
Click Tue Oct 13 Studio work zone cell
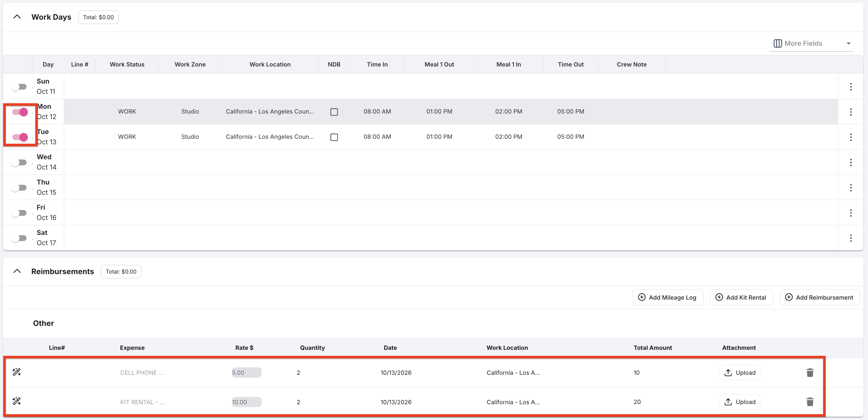pyautogui.click(x=190, y=137)
